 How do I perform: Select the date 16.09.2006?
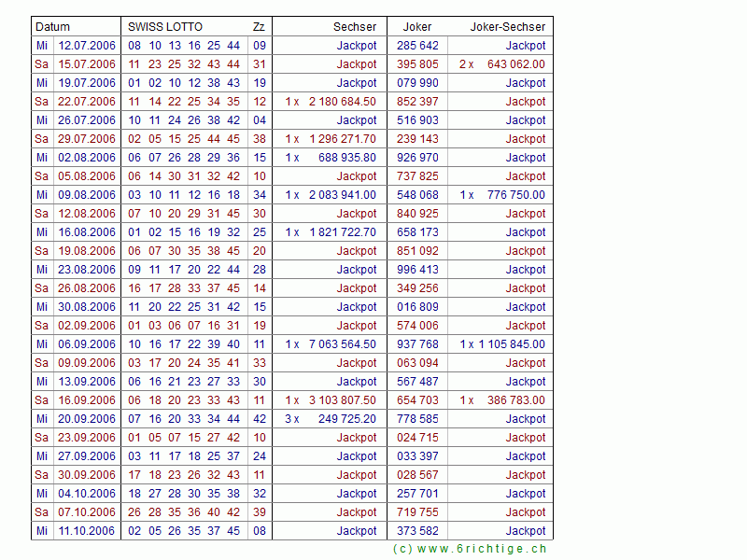pos(87,400)
